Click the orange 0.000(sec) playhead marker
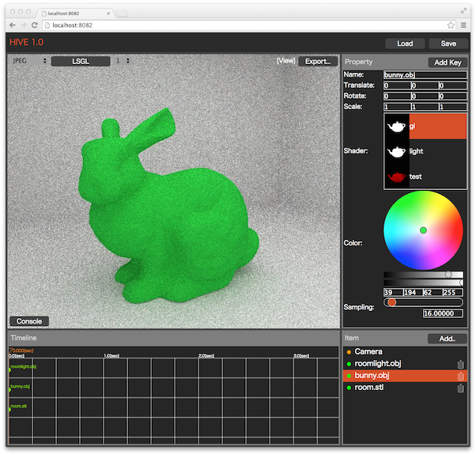The height and width of the screenshot is (455, 476). point(21,351)
